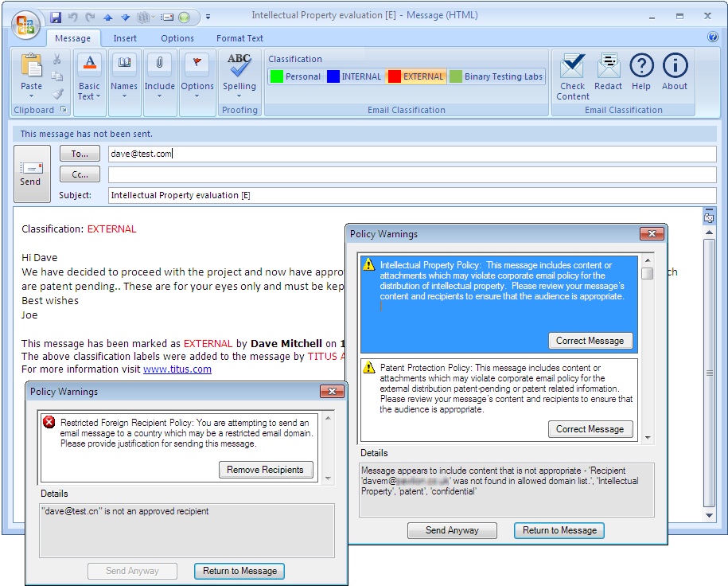Click scroll-down arrow in right warnings list

pyautogui.click(x=648, y=437)
